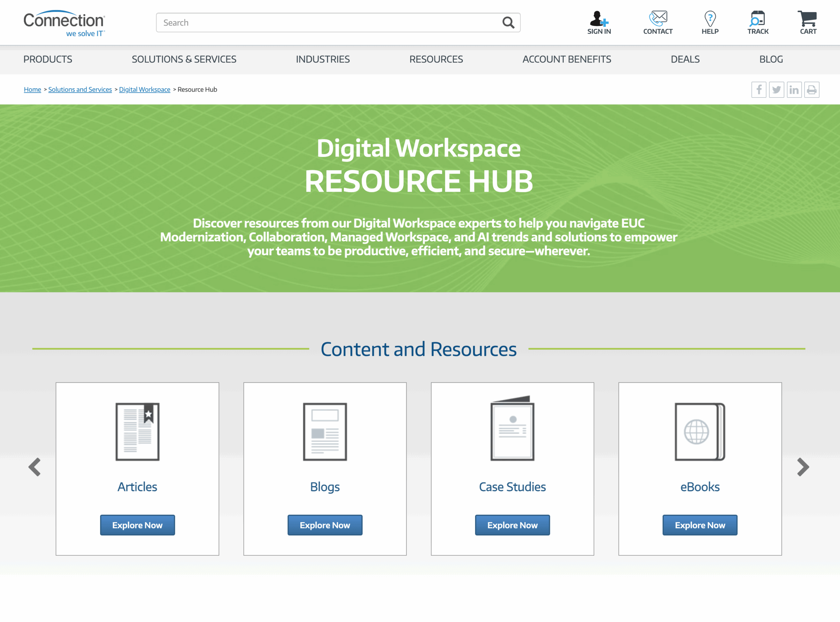Open the Contact envelope icon
Viewport: 840px width, 622px height.
658,18
